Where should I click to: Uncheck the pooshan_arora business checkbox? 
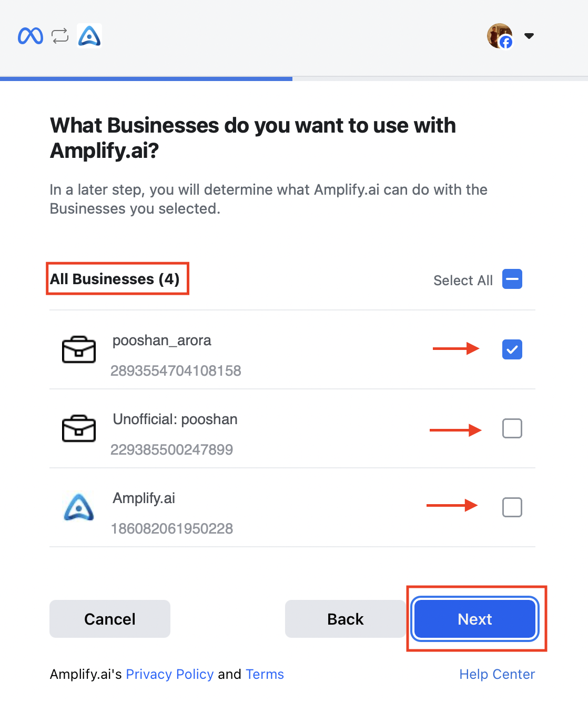point(512,349)
